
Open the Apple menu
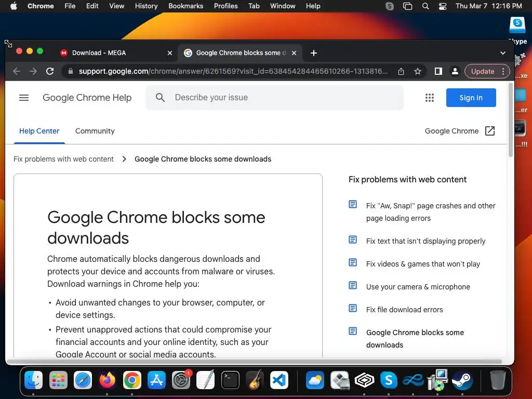(x=14, y=6)
